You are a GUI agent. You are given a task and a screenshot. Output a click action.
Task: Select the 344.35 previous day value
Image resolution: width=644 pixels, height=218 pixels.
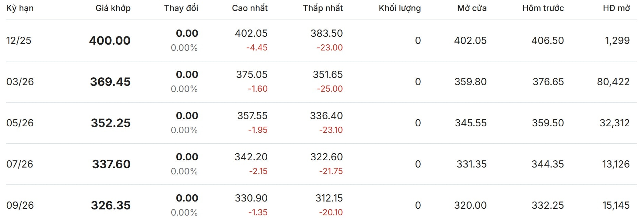[x=547, y=164]
